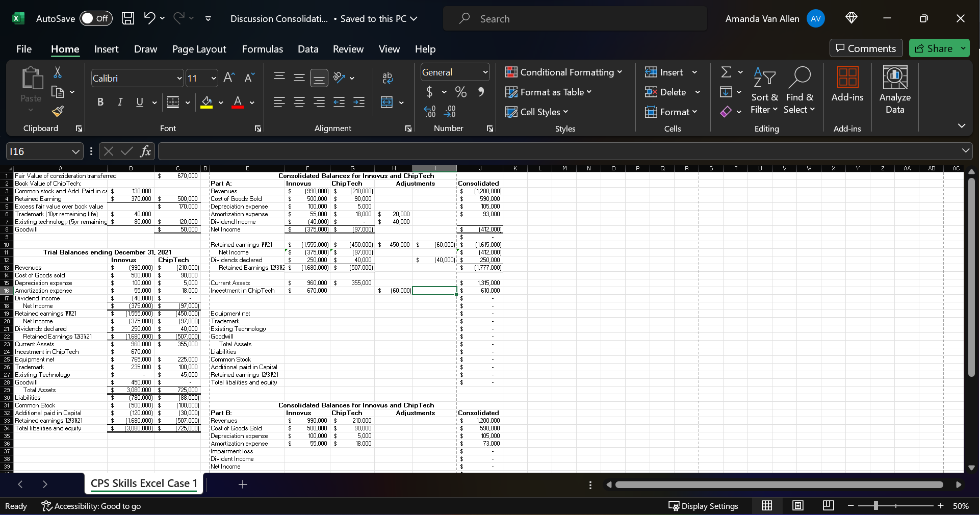The image size is (980, 515).
Task: Click the Save floppy disk icon
Action: (128, 19)
